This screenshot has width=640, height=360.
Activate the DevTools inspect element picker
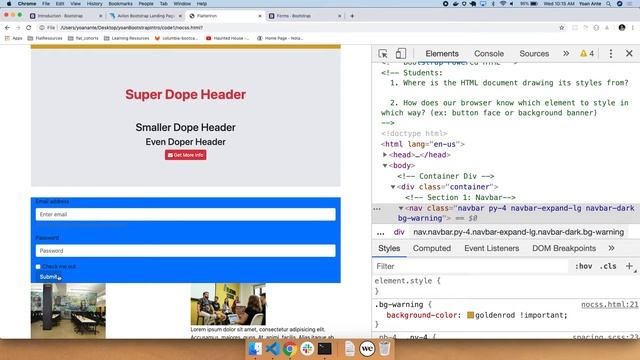(x=383, y=53)
